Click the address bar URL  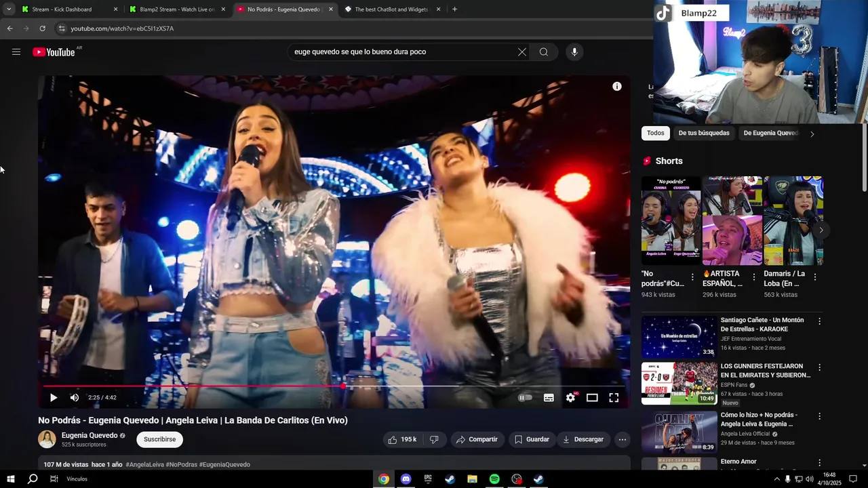click(122, 28)
